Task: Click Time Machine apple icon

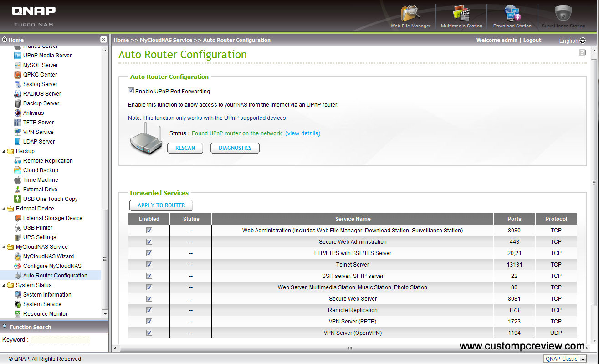Action: tap(18, 179)
